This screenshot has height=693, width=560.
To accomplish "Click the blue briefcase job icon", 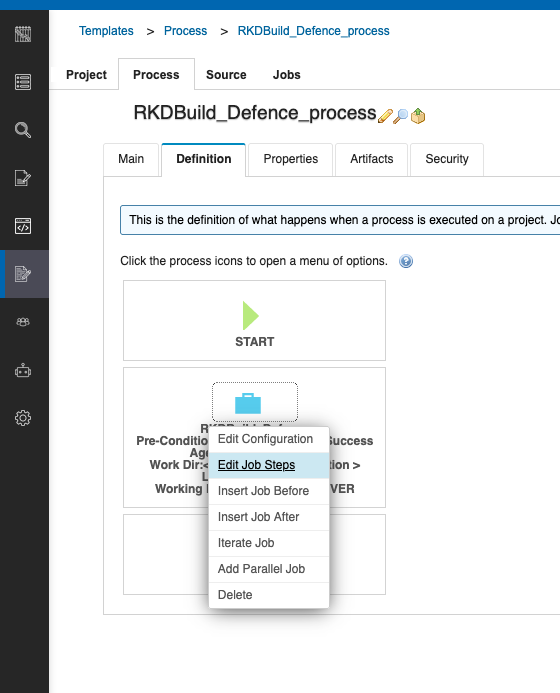I will point(248,403).
